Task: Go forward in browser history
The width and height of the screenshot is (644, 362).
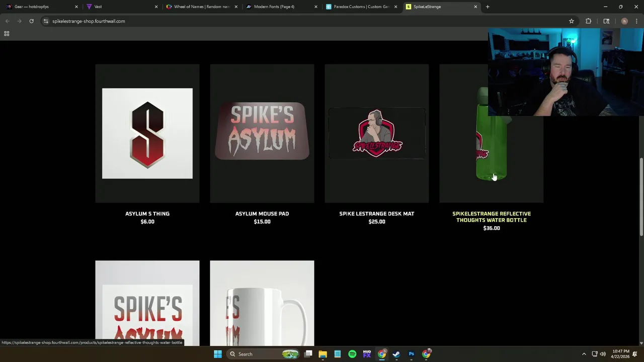Action: point(19,21)
